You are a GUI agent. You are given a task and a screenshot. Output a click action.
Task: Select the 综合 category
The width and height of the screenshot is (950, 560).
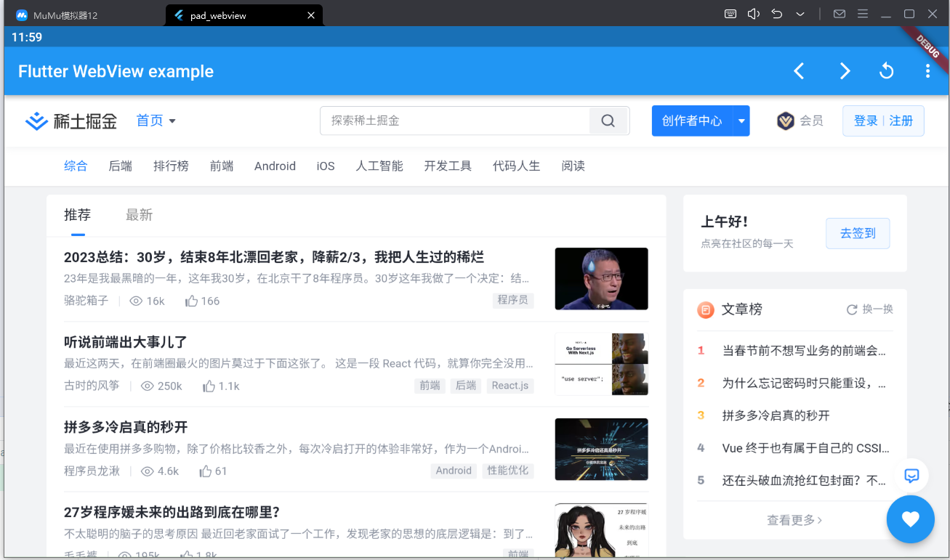coord(76,166)
